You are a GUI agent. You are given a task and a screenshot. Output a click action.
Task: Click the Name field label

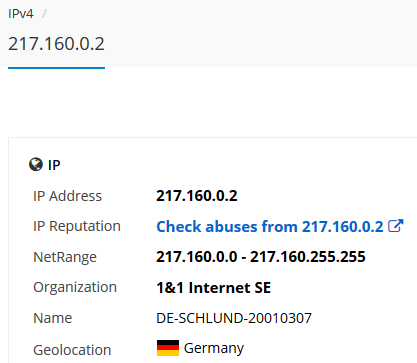[53, 318]
